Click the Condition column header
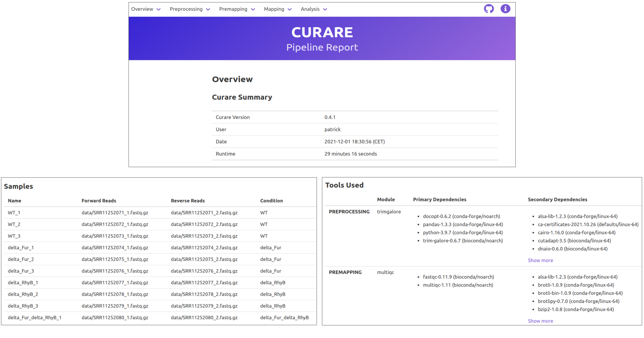The width and height of the screenshot is (644, 338). (271, 201)
